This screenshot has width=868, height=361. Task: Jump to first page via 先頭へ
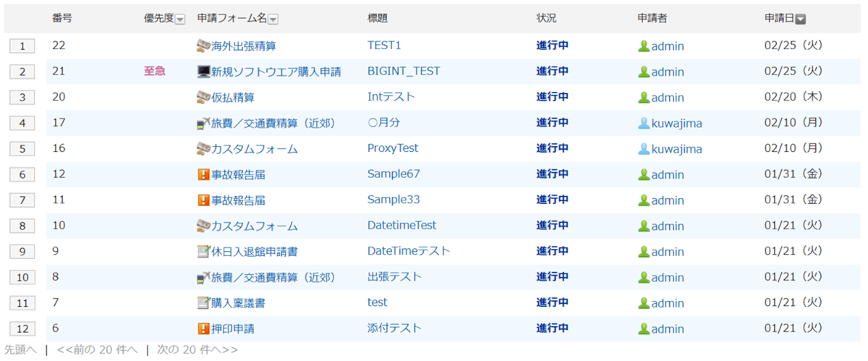(20, 349)
